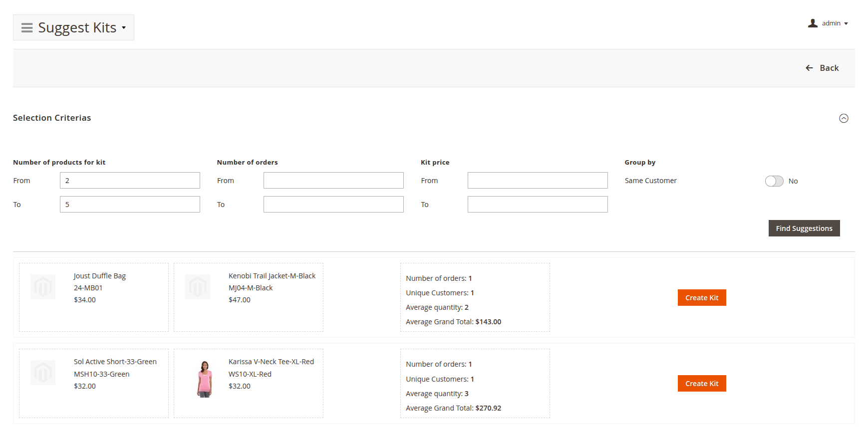Screen dimensions: 868x437
Task: Click the admin user avatar icon
Action: coord(813,23)
